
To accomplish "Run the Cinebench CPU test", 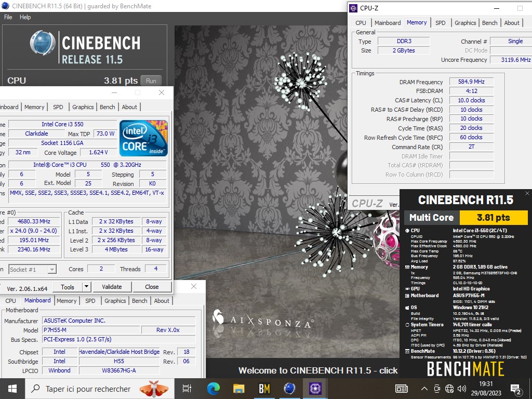I will click(x=151, y=81).
